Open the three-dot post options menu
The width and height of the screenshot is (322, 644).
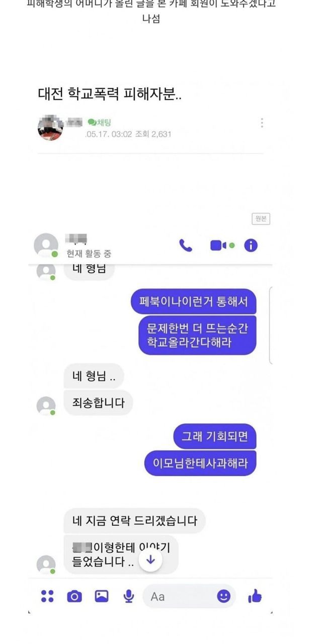(x=262, y=123)
